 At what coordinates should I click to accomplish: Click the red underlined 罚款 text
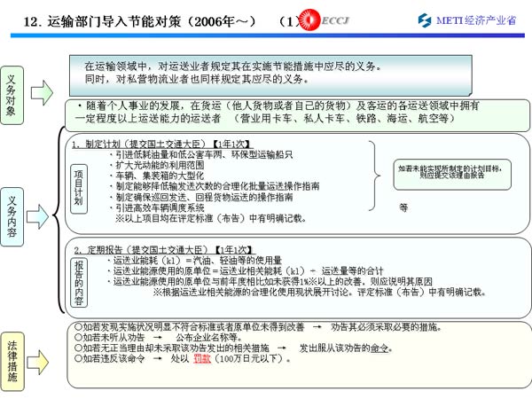202,358
